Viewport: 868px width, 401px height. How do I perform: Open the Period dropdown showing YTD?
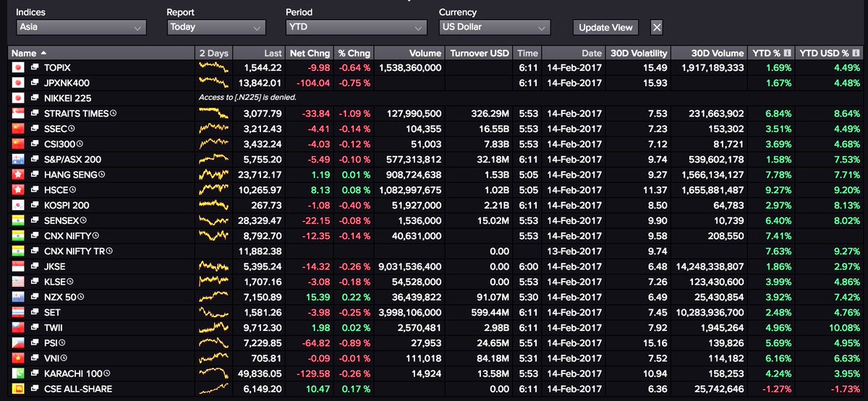click(357, 27)
